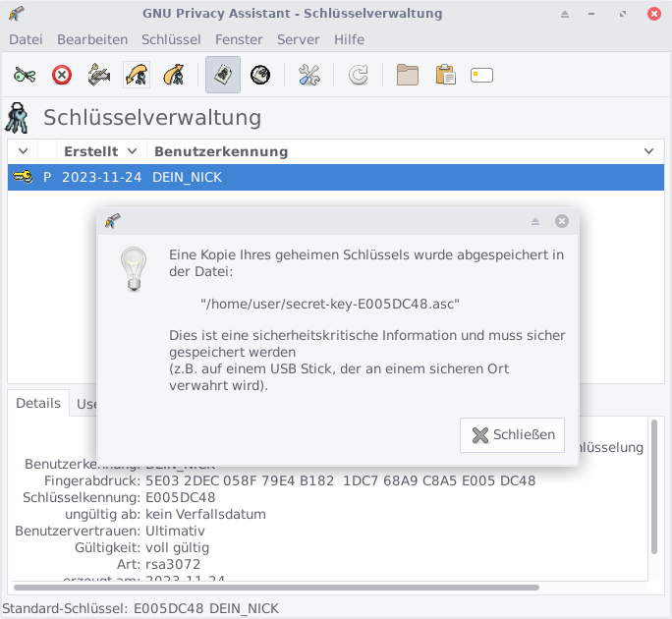Screen dimensions: 672x619
Task: Click the Edit key icon in toolbar
Action: [x=25, y=75]
